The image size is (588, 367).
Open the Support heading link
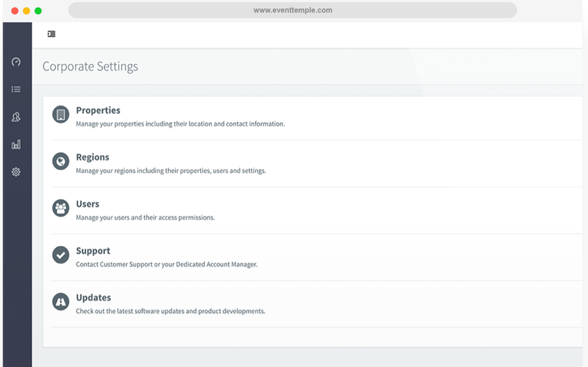(93, 251)
